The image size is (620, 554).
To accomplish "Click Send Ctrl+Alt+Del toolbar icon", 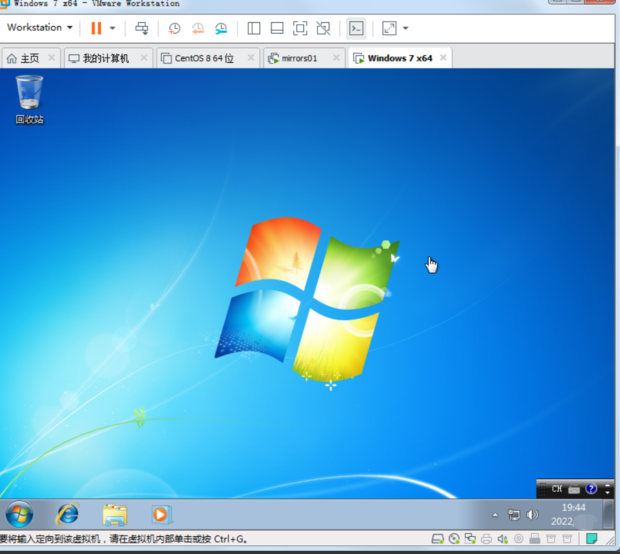I will coord(142,28).
